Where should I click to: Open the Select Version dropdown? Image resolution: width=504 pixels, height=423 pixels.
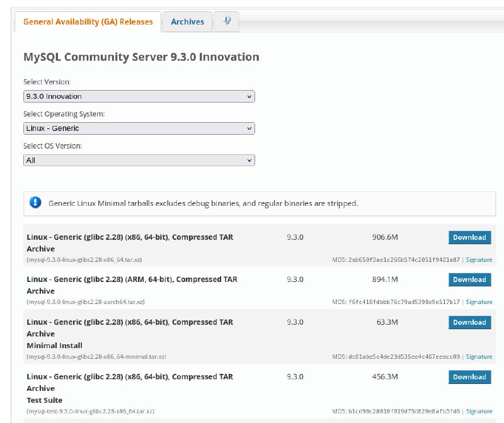pos(139,96)
